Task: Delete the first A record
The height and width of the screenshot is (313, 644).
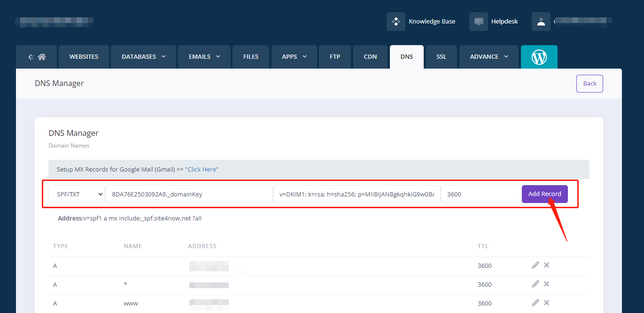Action: (x=547, y=266)
